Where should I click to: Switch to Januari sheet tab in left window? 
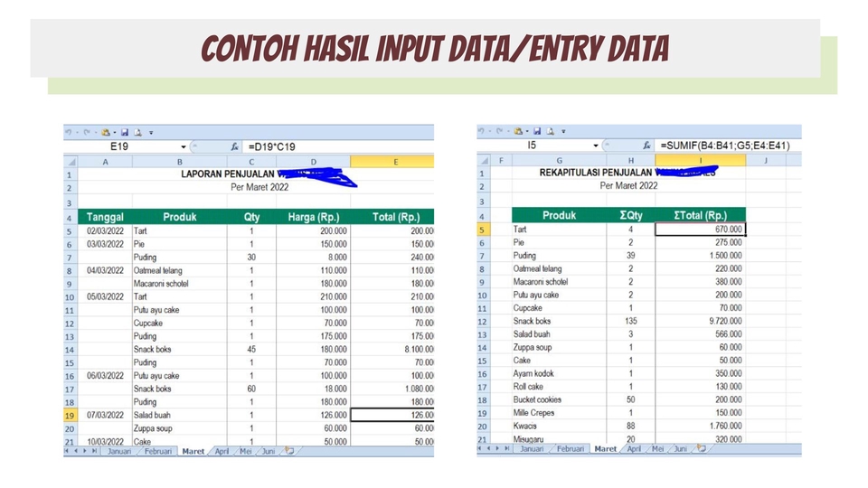119,452
